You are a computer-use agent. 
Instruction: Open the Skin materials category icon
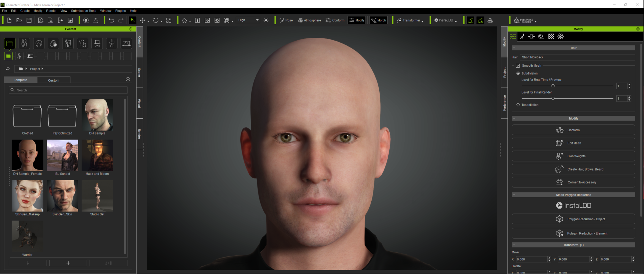coord(53,43)
